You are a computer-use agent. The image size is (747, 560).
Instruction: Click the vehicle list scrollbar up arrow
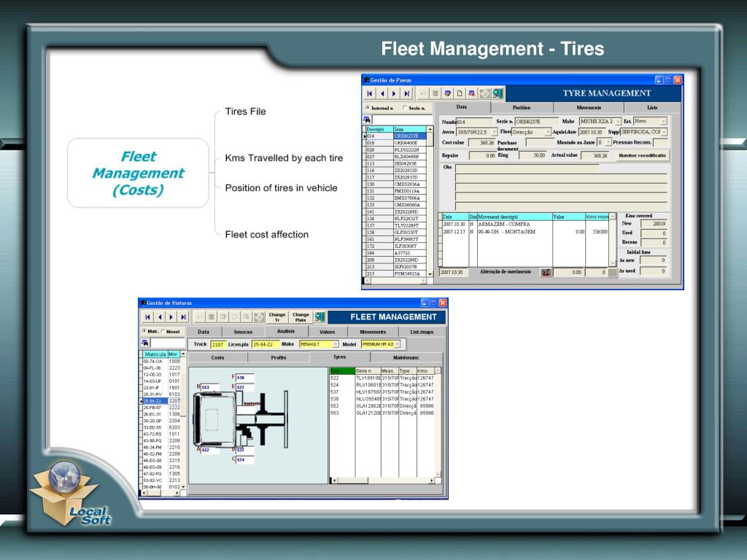(x=183, y=354)
